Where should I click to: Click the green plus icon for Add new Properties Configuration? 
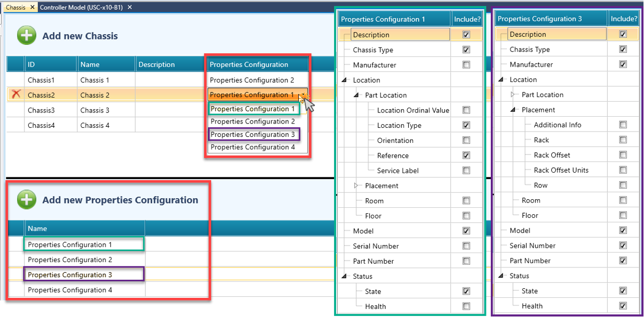pyautogui.click(x=26, y=200)
